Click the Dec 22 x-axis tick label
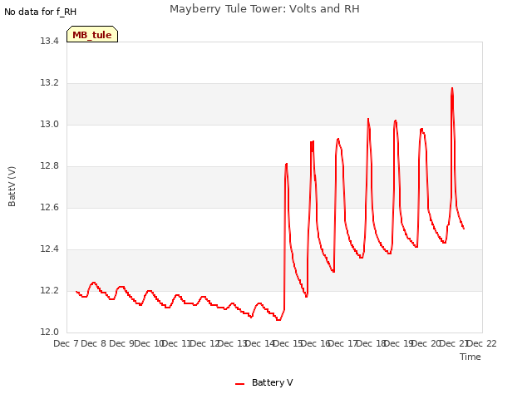This screenshot has width=532, height=399. [x=482, y=343]
